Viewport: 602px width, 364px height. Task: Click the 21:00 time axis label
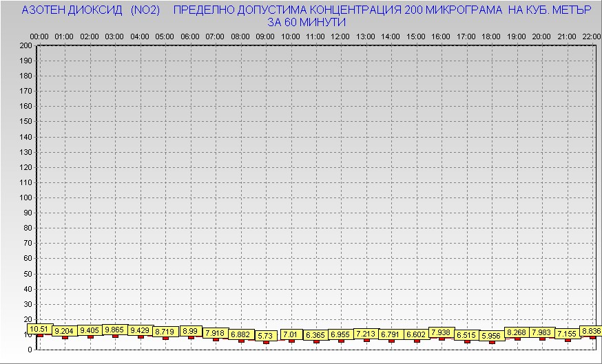(x=567, y=36)
